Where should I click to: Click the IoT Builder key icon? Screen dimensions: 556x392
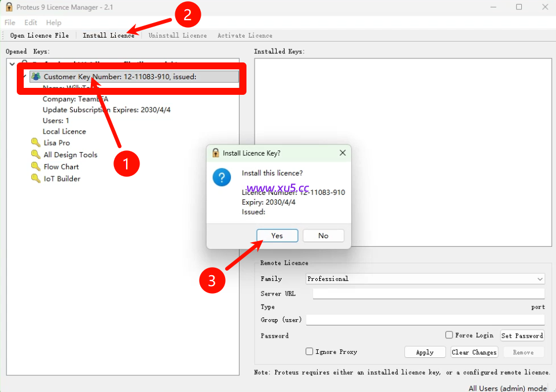click(36, 179)
